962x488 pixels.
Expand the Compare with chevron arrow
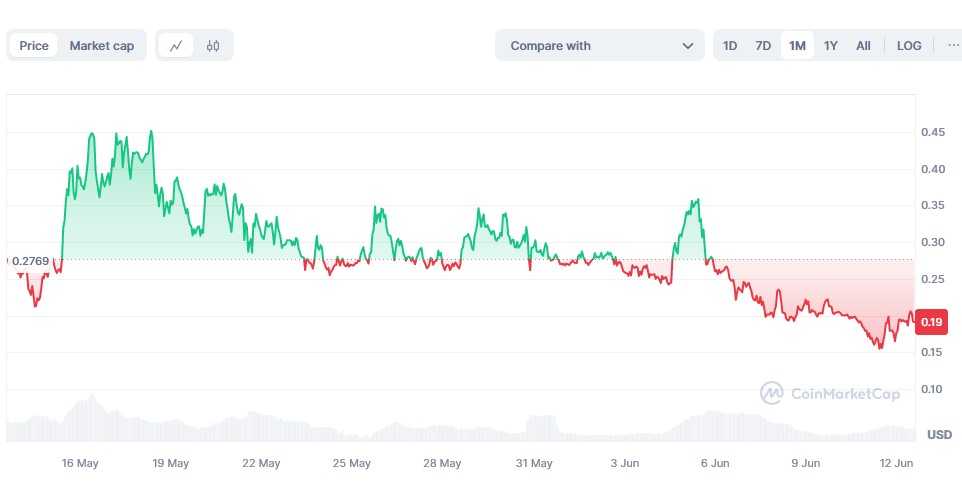tap(688, 45)
